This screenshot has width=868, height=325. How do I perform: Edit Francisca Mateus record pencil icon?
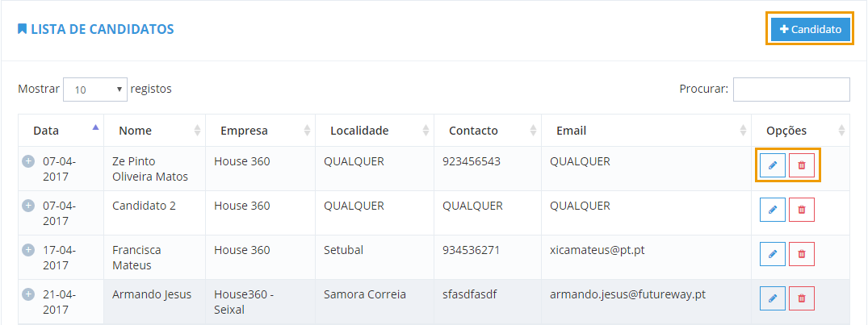coord(773,254)
